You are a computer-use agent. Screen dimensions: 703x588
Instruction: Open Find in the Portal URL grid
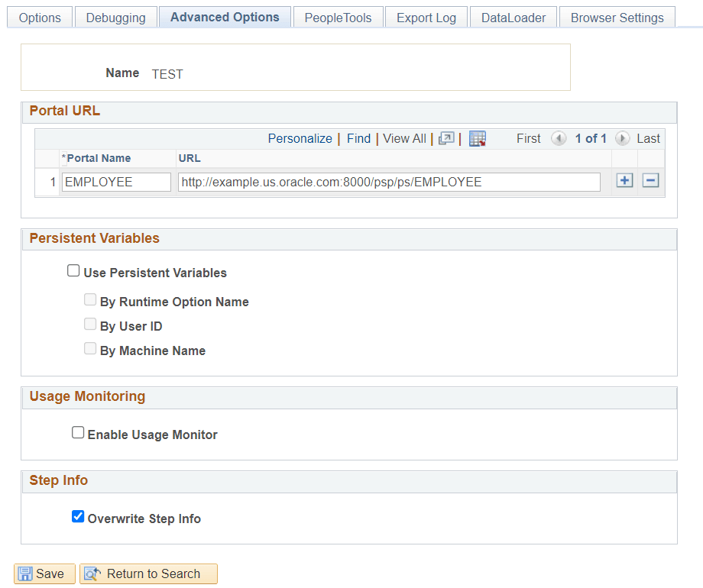pos(358,138)
